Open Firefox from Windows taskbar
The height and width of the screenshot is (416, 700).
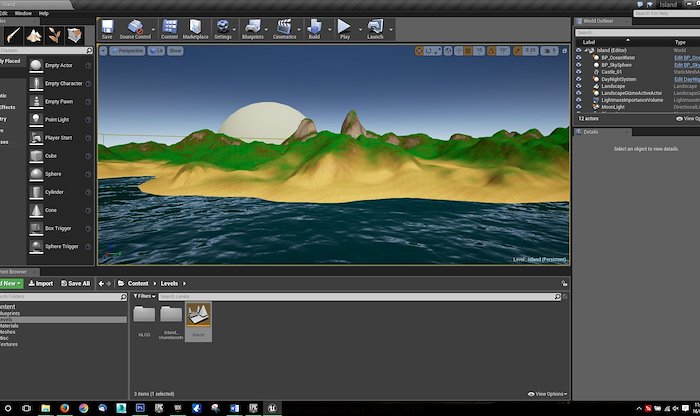(x=65, y=408)
